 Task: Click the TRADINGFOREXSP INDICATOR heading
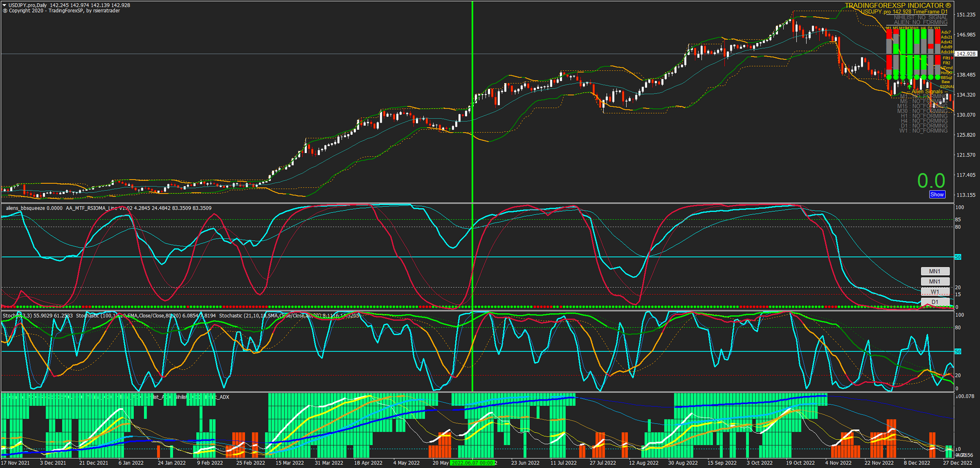[898, 6]
